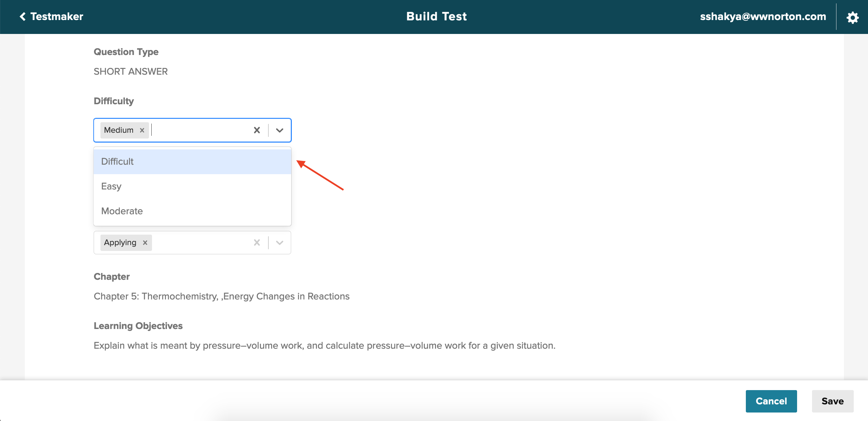The height and width of the screenshot is (421, 868).
Task: Focus the Difficulty text input field
Action: tap(200, 130)
